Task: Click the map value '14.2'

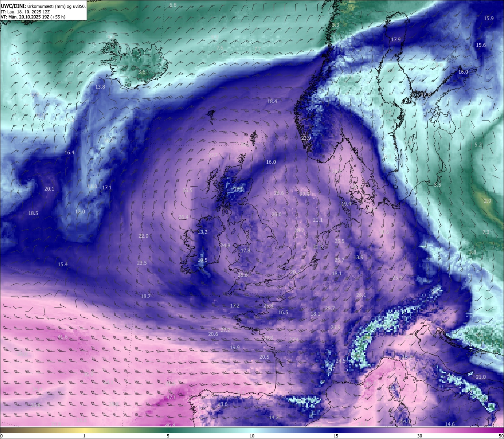Action: pyautogui.click(x=274, y=417)
